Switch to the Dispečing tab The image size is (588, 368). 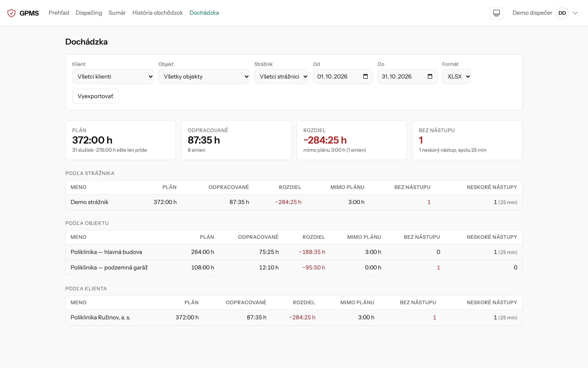pos(89,13)
